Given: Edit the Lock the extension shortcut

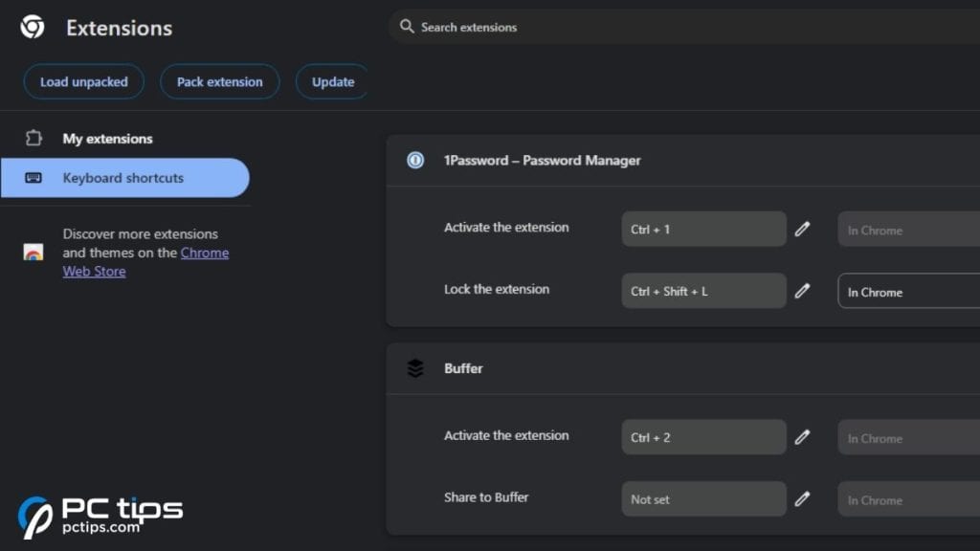Looking at the screenshot, I should tap(802, 290).
